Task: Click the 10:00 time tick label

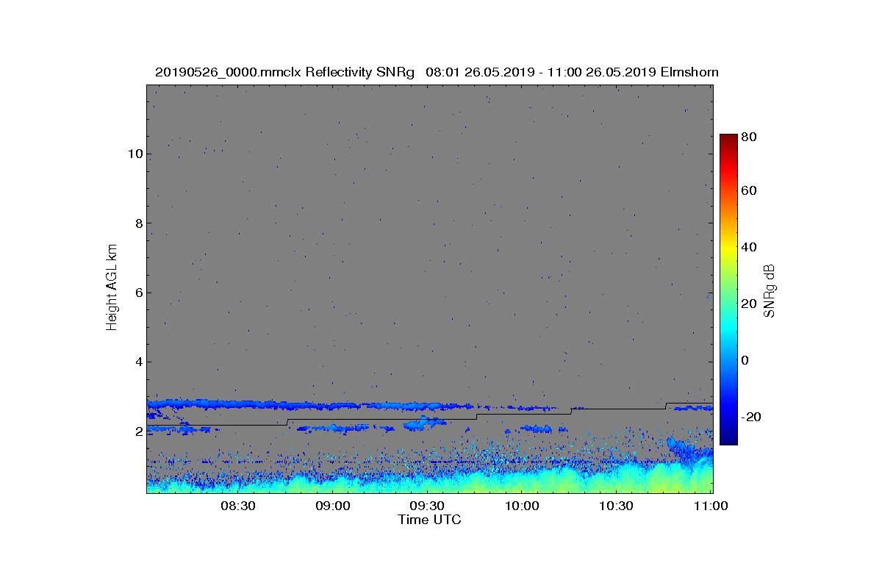Action: pos(522,506)
